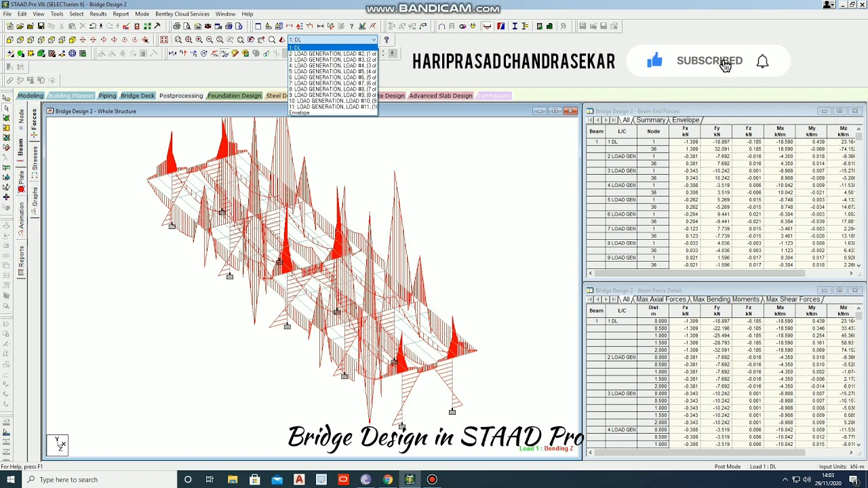Switch to the Modeling tab
The height and width of the screenshot is (488, 868).
pyautogui.click(x=31, y=96)
